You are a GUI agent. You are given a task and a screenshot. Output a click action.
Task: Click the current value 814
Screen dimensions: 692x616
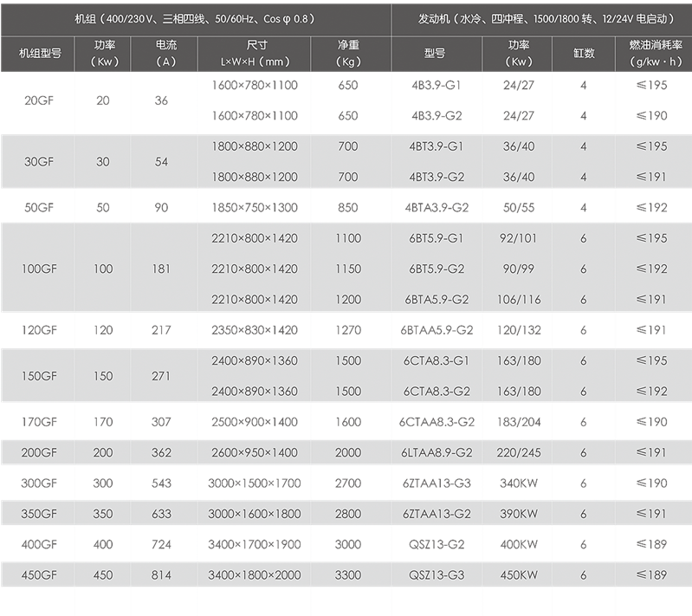point(161,575)
